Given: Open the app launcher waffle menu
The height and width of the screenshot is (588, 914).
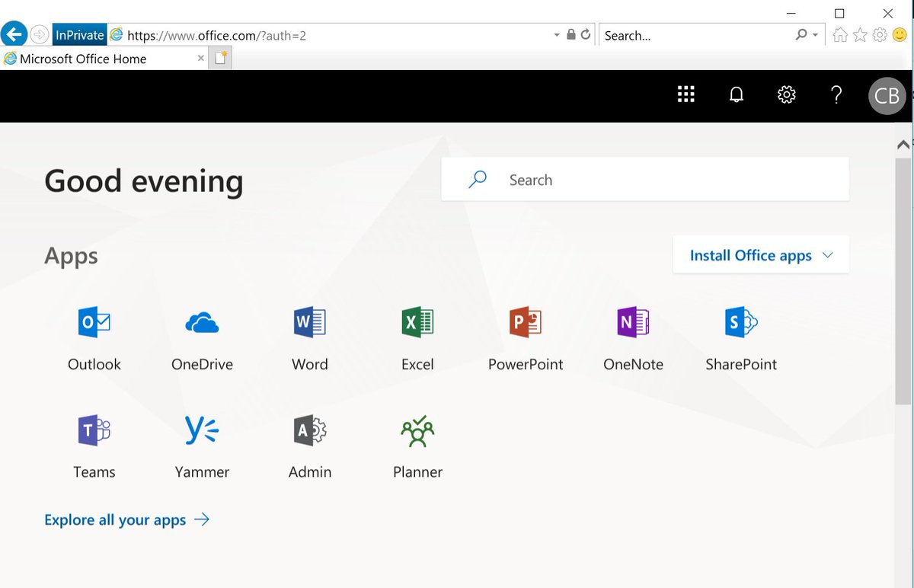Looking at the screenshot, I should (685, 94).
